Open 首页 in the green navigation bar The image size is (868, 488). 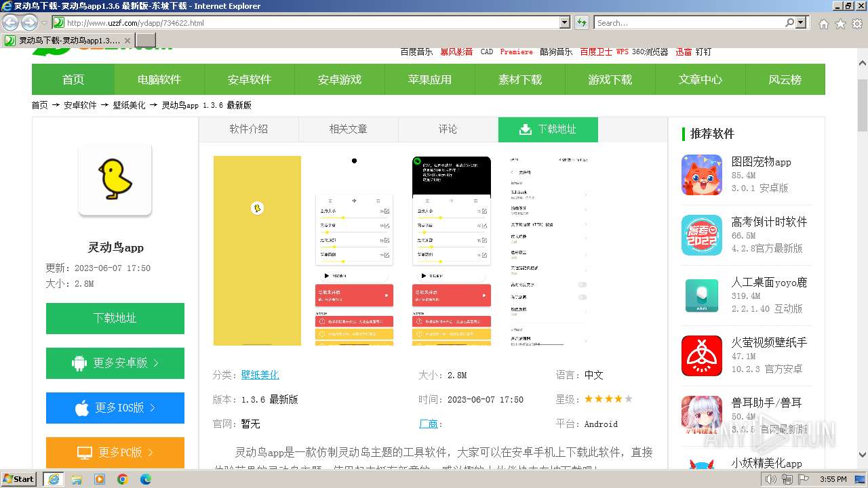click(x=73, y=79)
